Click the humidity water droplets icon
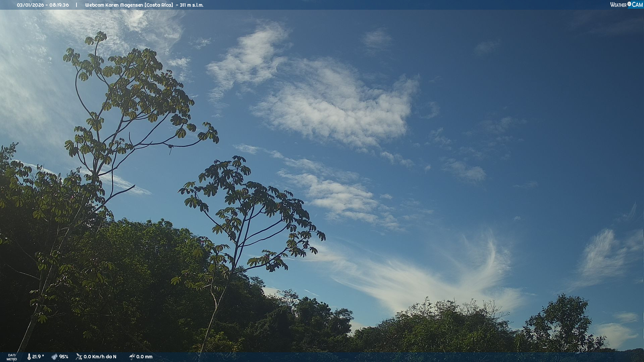 54,357
